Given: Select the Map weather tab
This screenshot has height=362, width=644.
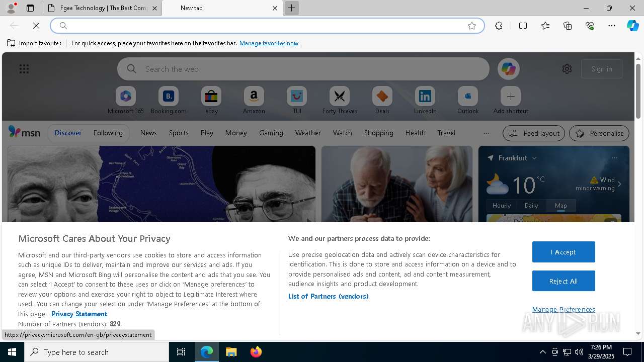Looking at the screenshot, I should 560,205.
